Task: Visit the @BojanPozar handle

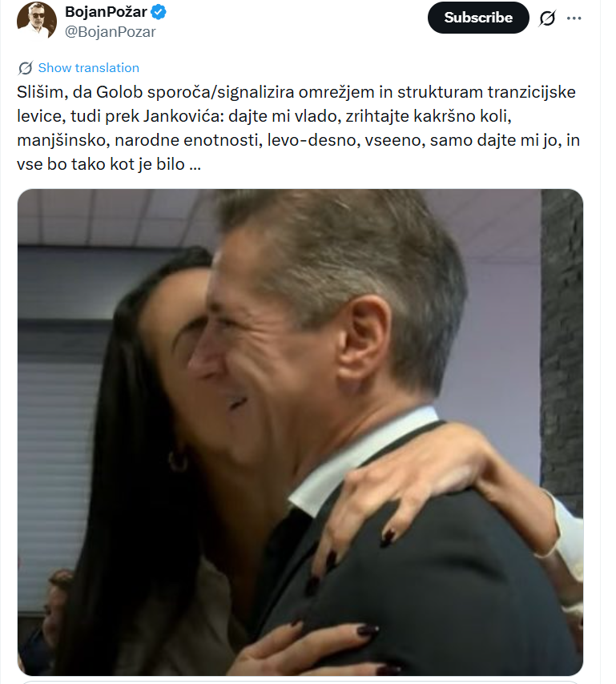Action: (110, 32)
